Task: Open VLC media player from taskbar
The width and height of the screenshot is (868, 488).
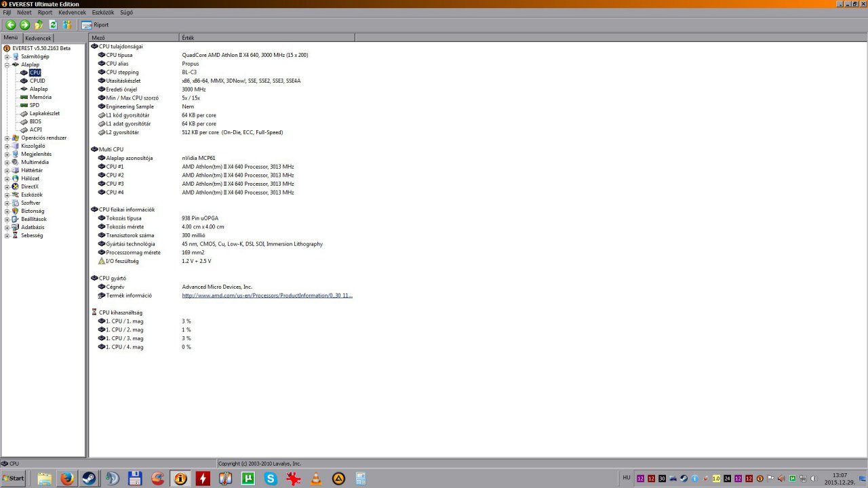Action: (316, 479)
